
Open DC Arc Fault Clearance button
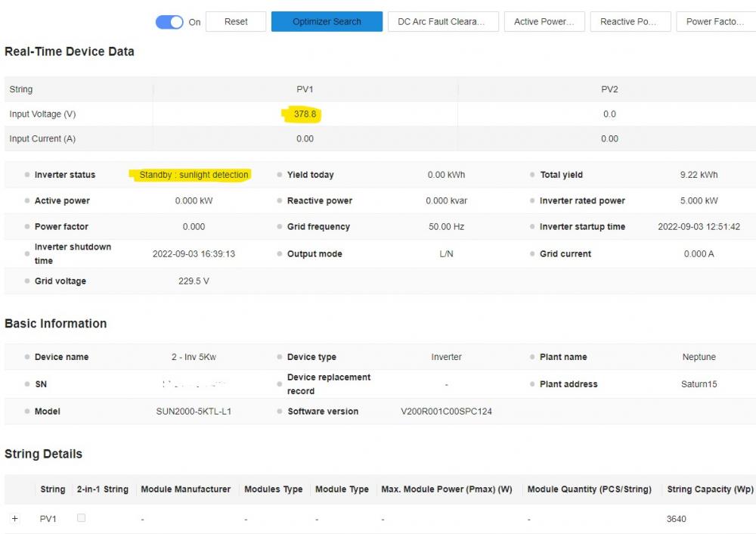pyautogui.click(x=443, y=22)
